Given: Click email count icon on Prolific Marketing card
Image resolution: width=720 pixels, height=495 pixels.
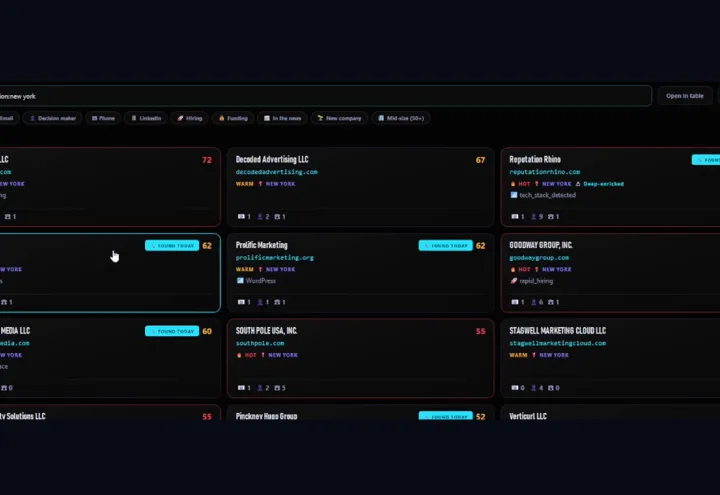Looking at the screenshot, I should pos(241,302).
